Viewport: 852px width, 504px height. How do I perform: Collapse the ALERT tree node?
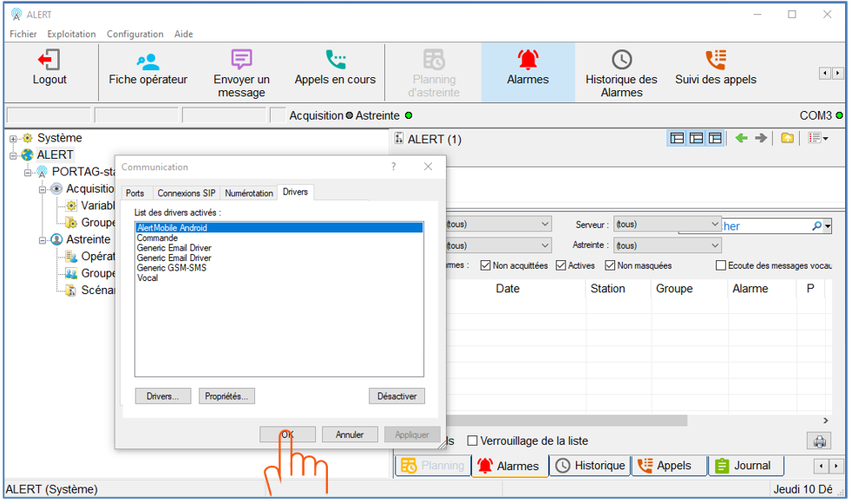pyautogui.click(x=14, y=155)
